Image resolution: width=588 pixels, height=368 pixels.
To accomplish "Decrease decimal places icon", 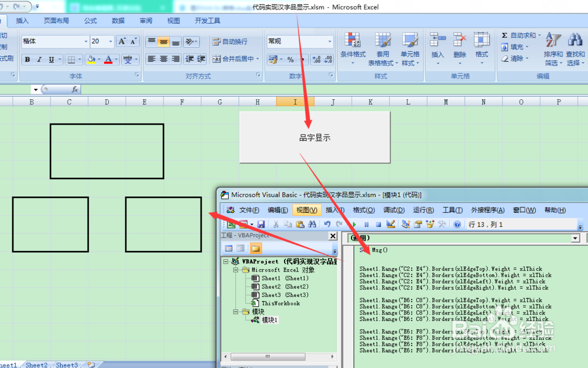I will pos(328,59).
